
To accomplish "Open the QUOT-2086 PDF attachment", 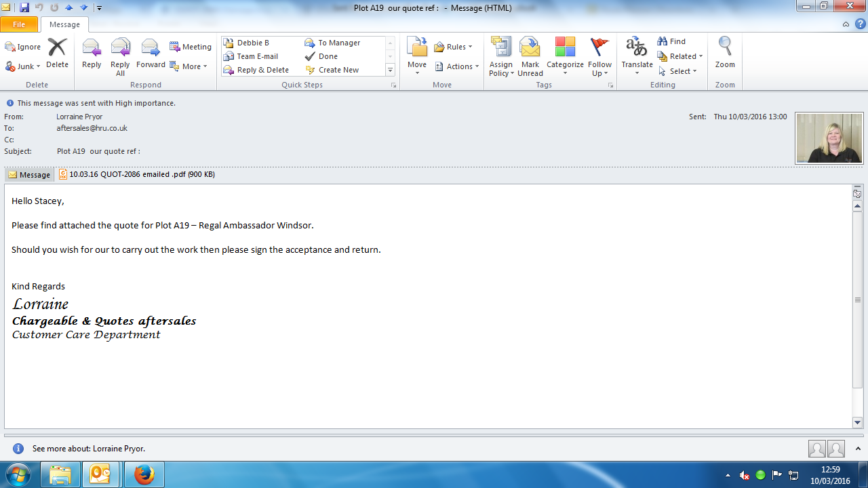I will pos(137,174).
